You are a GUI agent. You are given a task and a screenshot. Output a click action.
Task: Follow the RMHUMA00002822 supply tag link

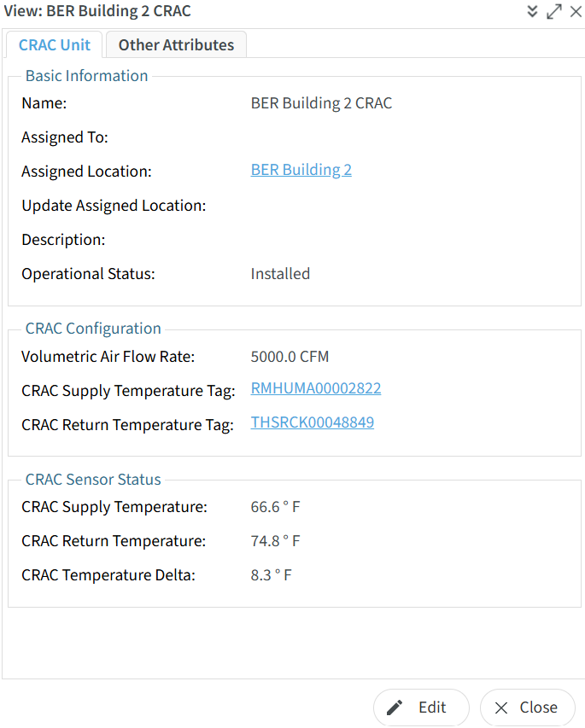coord(316,388)
